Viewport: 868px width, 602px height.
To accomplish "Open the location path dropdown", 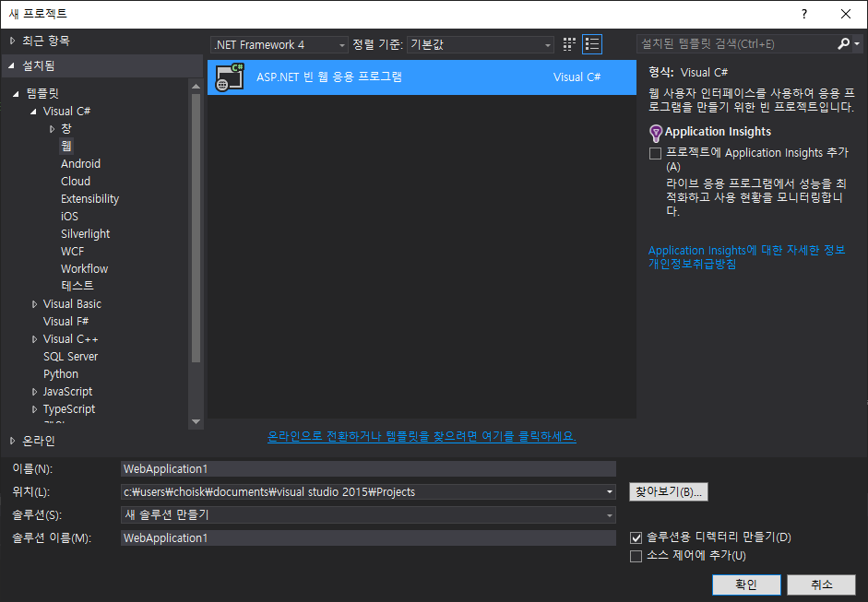I will [x=610, y=492].
